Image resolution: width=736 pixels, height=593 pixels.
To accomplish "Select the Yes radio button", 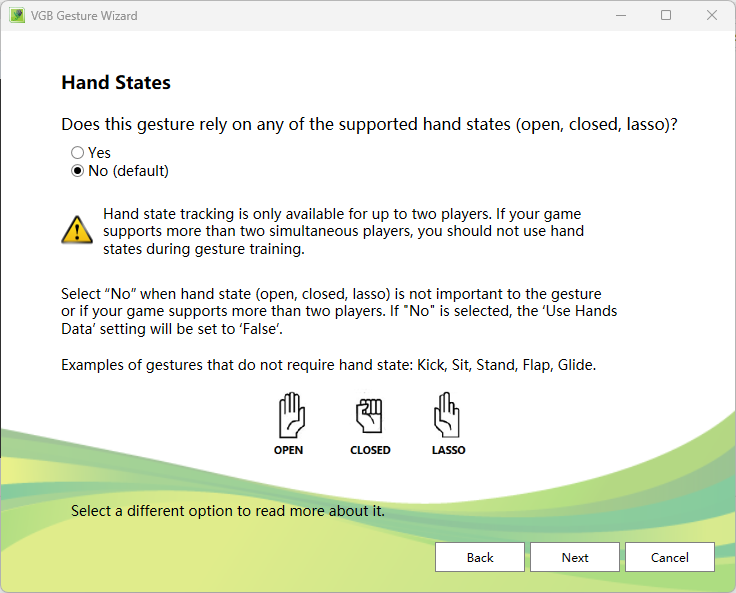I will (x=78, y=153).
